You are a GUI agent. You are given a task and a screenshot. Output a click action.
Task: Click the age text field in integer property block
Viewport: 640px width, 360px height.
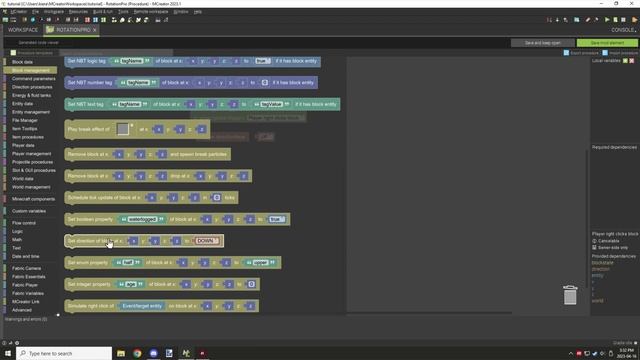[x=131, y=284]
